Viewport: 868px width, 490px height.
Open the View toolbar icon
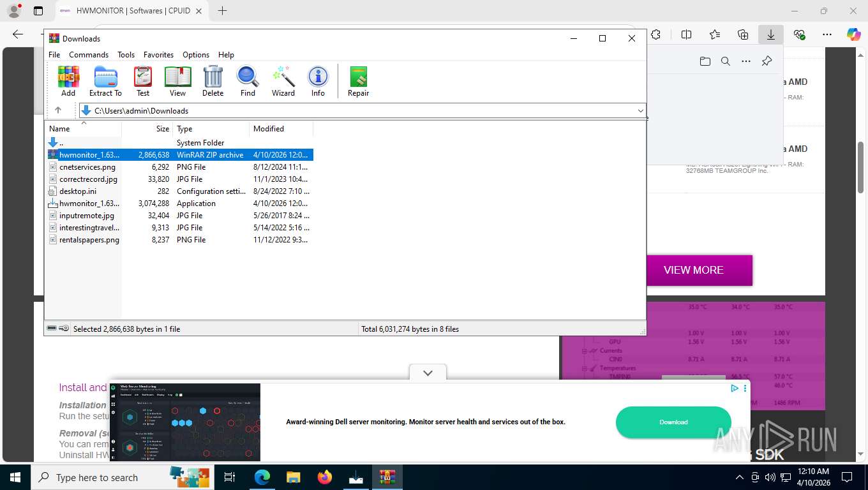point(178,81)
